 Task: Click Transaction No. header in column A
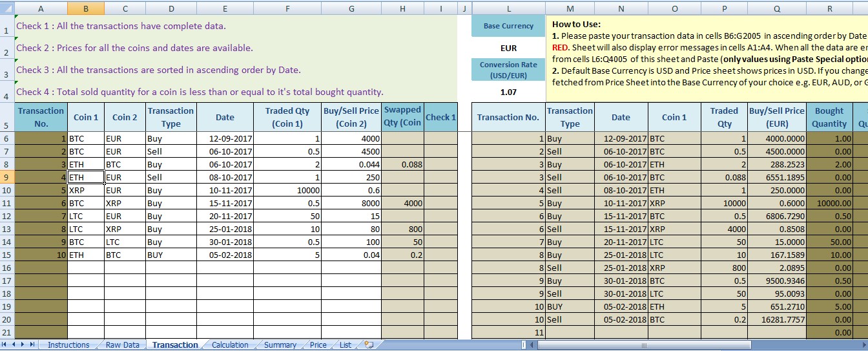(41, 117)
